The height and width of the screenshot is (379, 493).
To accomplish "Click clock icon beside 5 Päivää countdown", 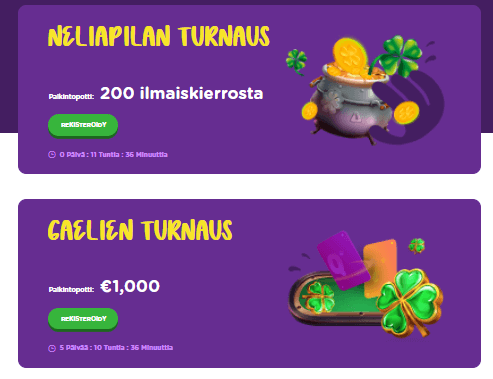I will point(52,348).
